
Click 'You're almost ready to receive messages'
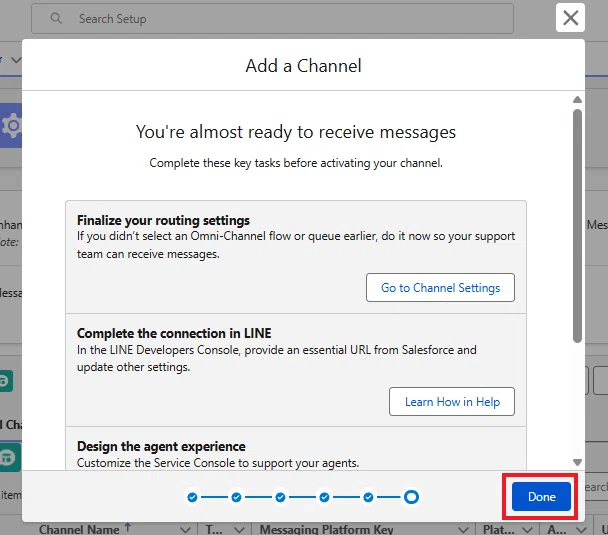click(x=295, y=132)
